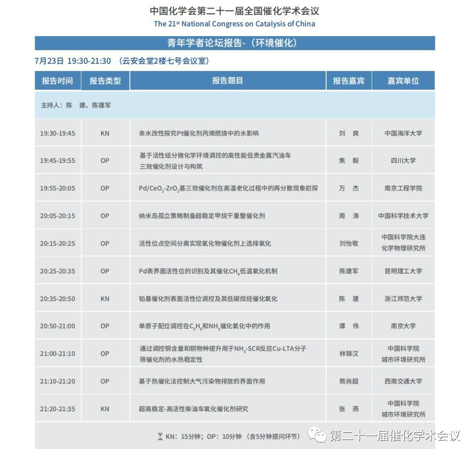
Task: Select time cell 20:15-20:25
Action: click(57, 243)
